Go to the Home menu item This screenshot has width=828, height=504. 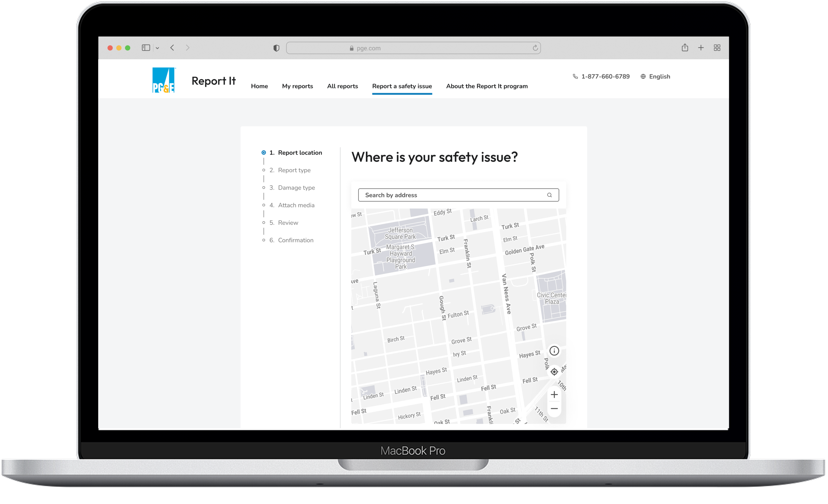259,86
